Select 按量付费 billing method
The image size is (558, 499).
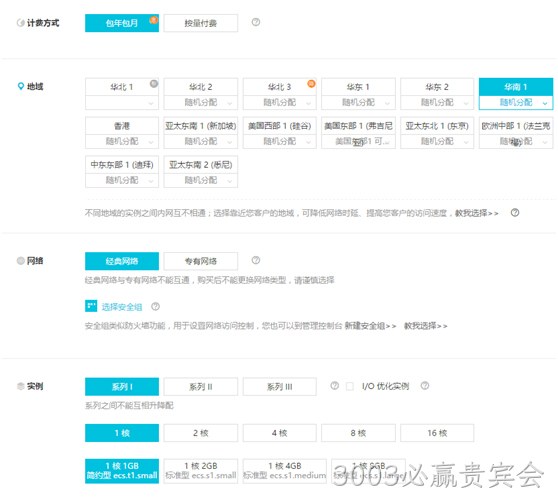coord(201,23)
